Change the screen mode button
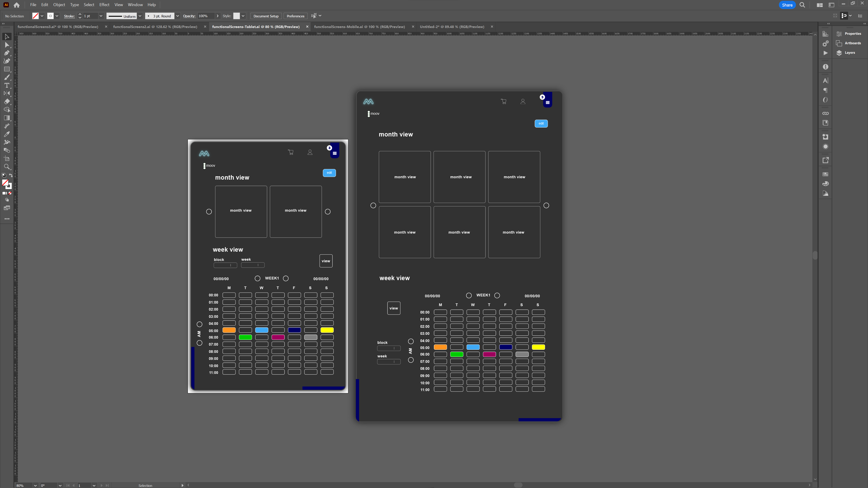 (x=7, y=208)
